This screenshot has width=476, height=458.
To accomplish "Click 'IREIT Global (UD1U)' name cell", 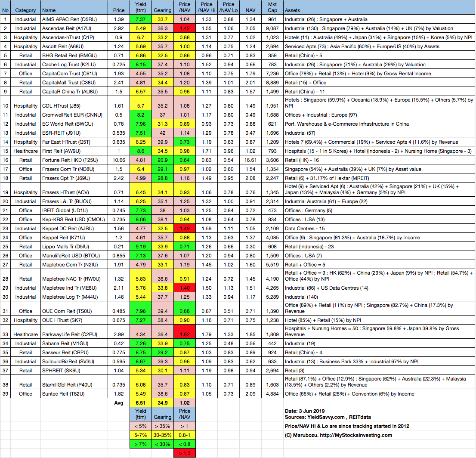I will [x=74, y=210].
